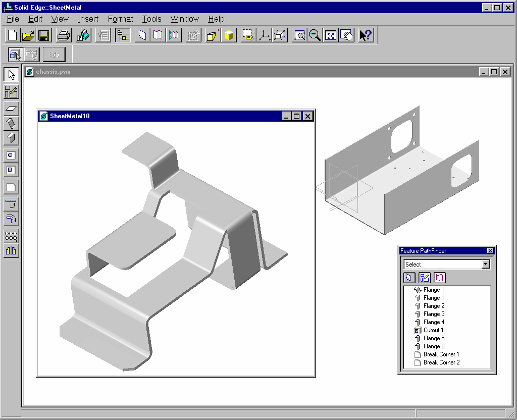Select Flange 4 in Feature PathFinder

[429, 322]
